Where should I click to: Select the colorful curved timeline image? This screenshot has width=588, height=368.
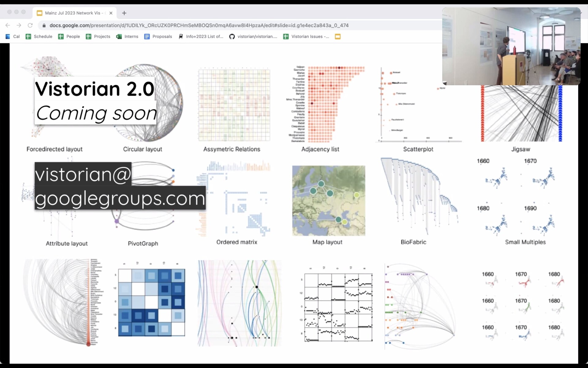click(x=239, y=303)
